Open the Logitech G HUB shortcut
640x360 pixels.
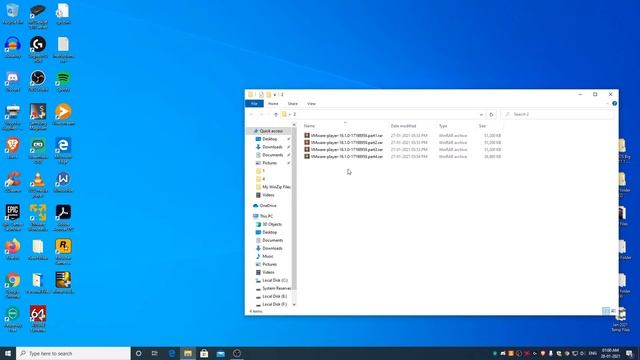coord(38,49)
